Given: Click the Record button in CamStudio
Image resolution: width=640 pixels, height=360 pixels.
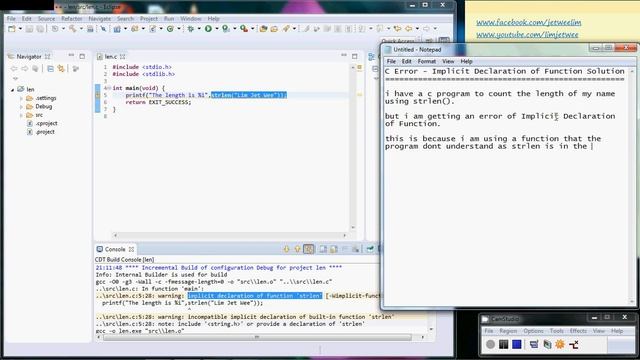Looking at the screenshot, I should click(x=490, y=344).
